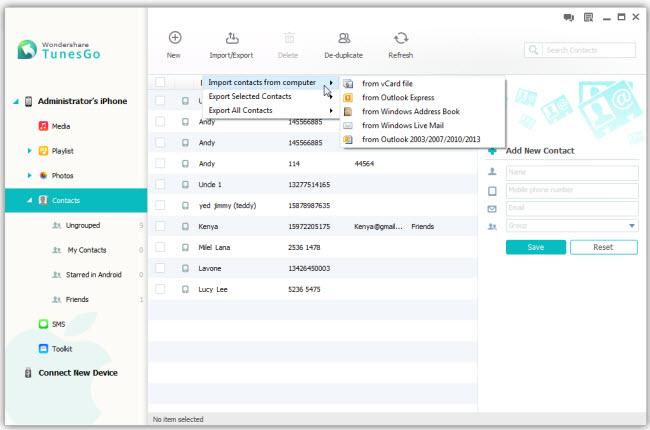650x430 pixels.
Task: Click the Ungrouped group icon
Action: 57,226
